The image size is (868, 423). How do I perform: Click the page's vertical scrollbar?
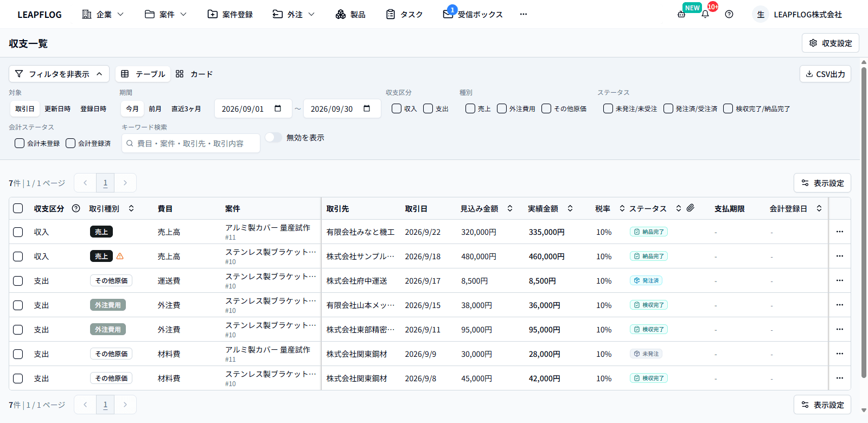pos(864,222)
